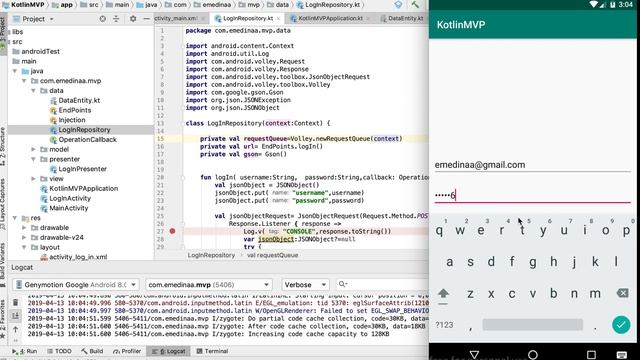Tap the email field in emulator
640x360 pixels.
coord(532,165)
